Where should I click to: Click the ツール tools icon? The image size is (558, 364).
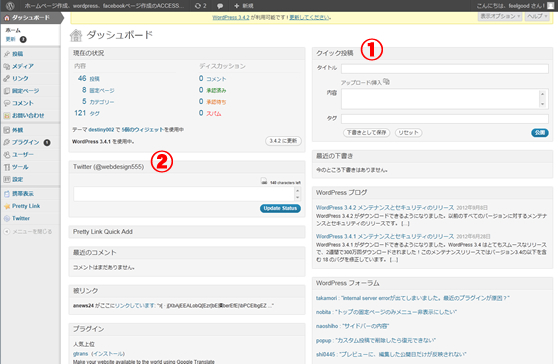click(6, 167)
